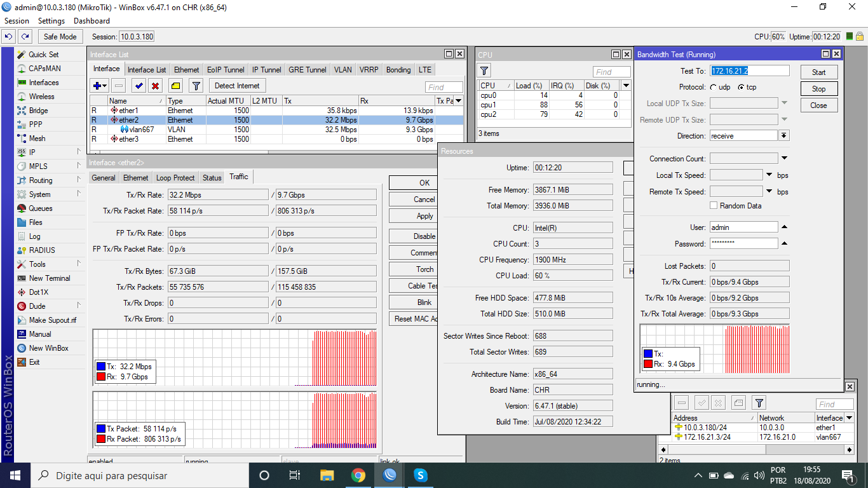Expand Connection Count option arrow
The width and height of the screenshot is (868, 488).
[784, 158]
